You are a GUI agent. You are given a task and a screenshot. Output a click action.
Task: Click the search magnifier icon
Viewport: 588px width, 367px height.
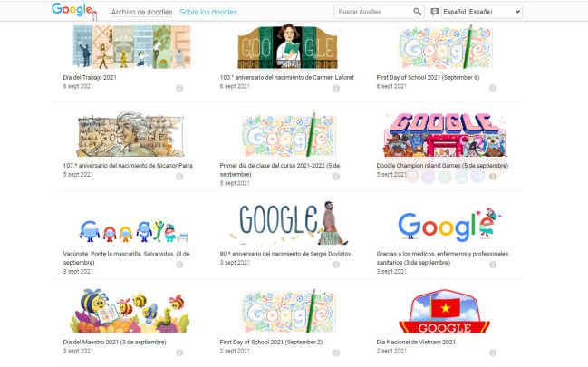pyautogui.click(x=417, y=12)
